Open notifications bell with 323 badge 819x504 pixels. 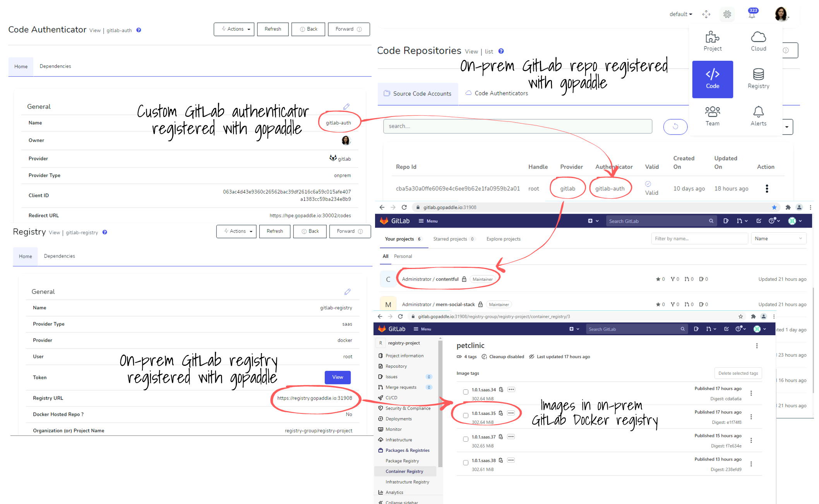point(752,14)
